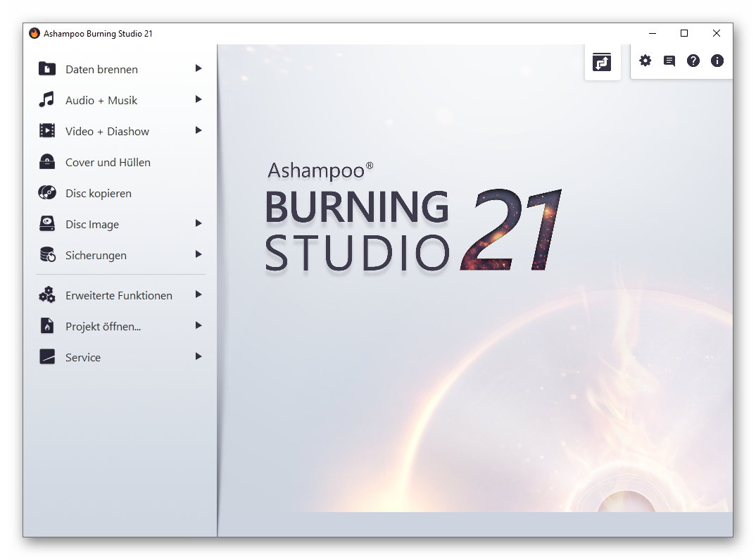Expand the Disc Image submenu arrow

point(199,223)
